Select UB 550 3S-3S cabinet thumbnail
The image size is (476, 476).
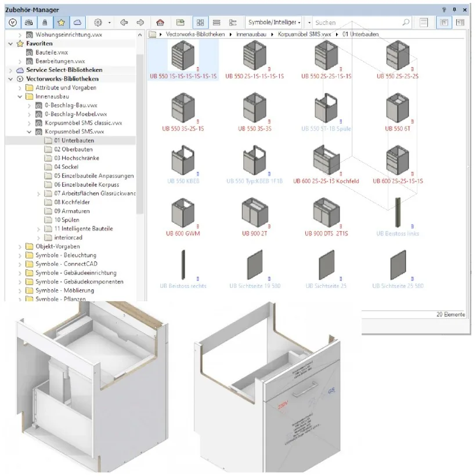tap(255, 112)
